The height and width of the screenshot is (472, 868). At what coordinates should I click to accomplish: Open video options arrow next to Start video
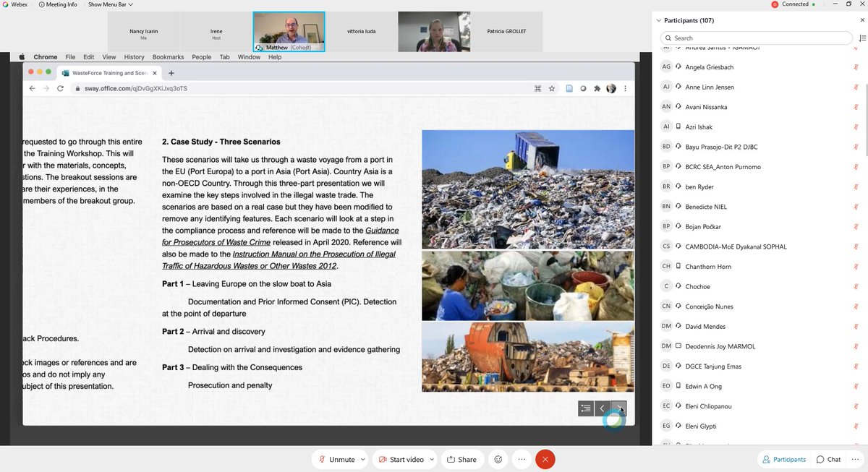432,459
